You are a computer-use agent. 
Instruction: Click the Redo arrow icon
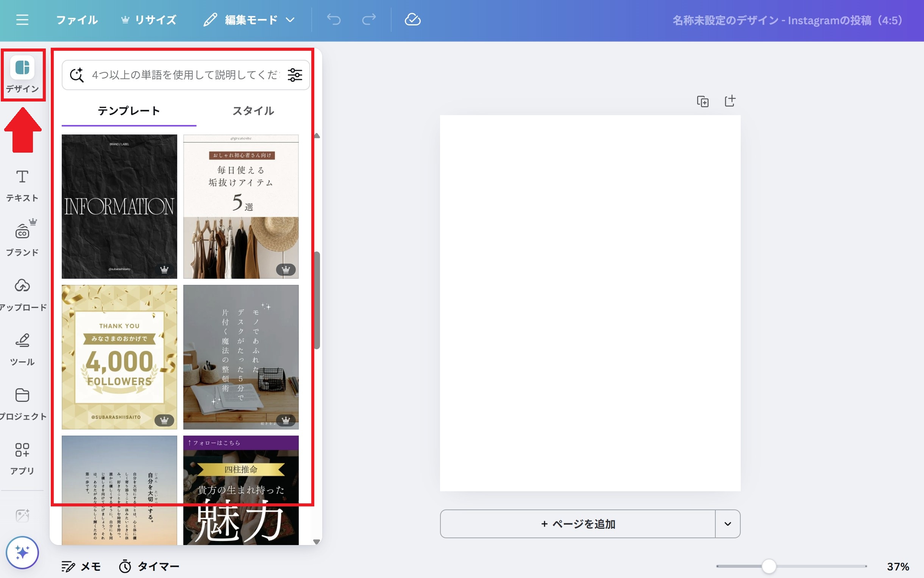tap(368, 19)
